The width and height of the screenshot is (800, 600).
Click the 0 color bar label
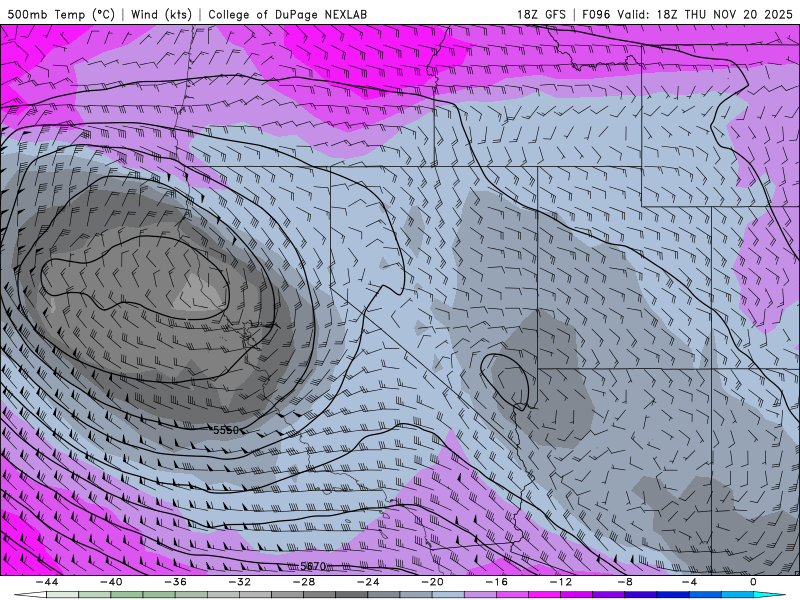point(753,582)
